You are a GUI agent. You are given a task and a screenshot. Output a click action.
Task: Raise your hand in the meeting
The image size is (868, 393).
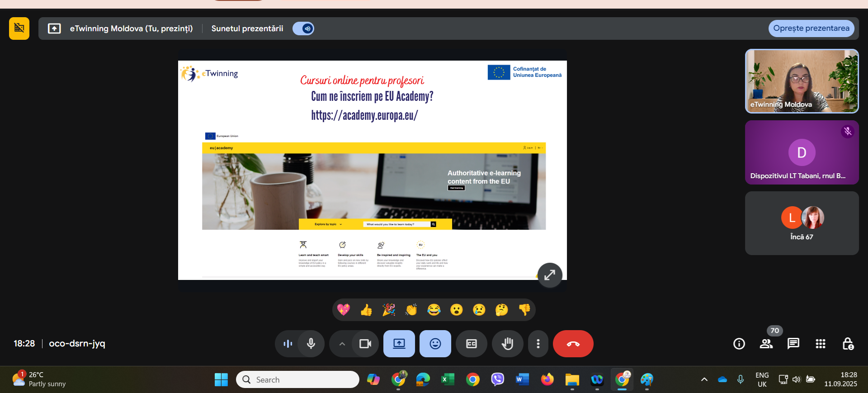(x=508, y=344)
